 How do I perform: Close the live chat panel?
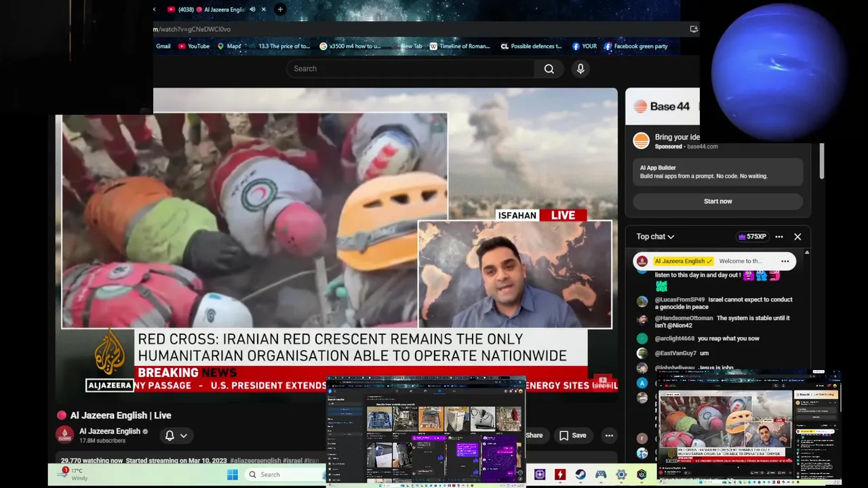pyautogui.click(x=797, y=237)
